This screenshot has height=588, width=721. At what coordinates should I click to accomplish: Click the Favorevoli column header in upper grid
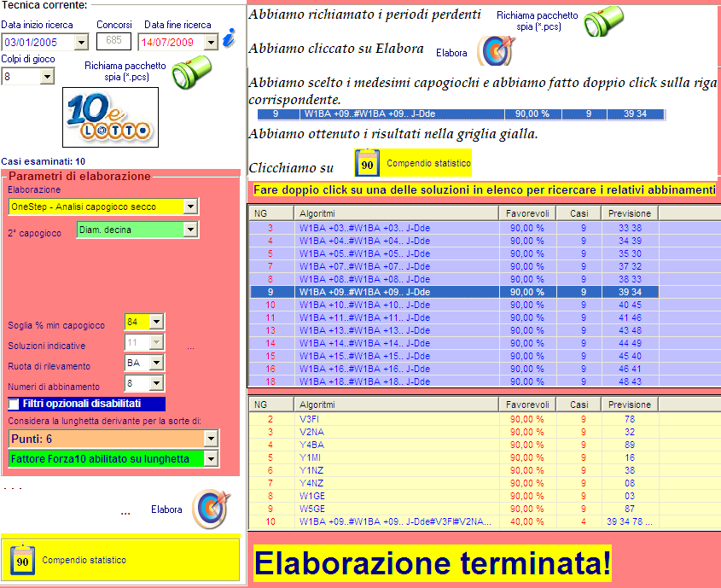tap(526, 213)
